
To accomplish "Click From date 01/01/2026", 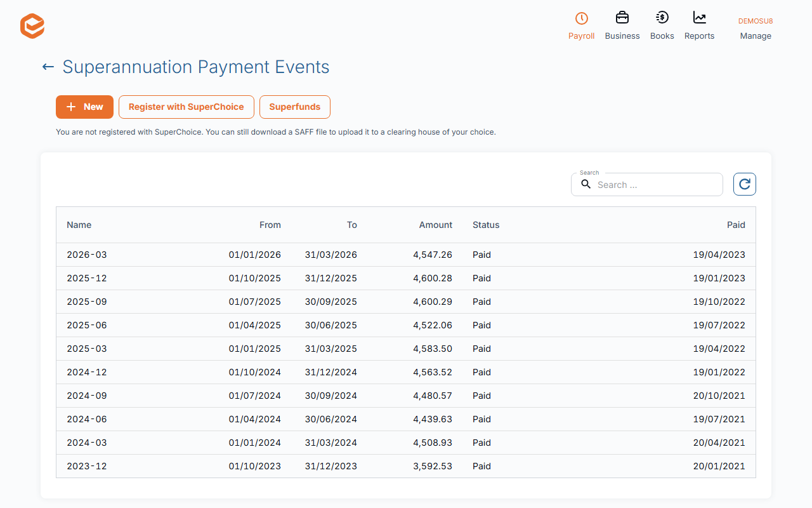I will coord(255,255).
